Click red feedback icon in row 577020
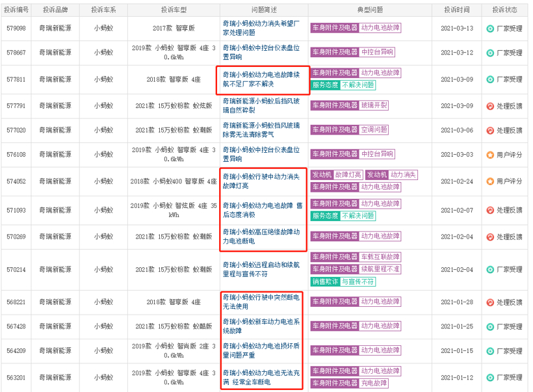Viewport: 533px width, 392px height. tap(490, 131)
